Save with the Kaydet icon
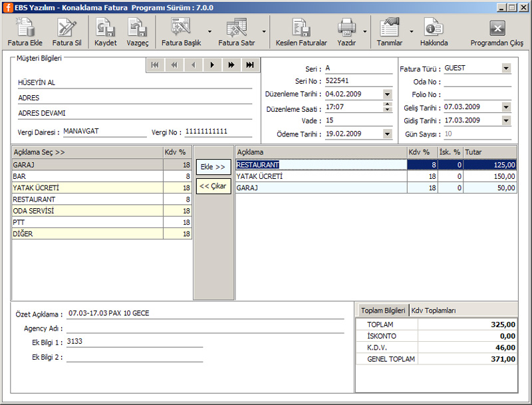Image resolution: width=532 pixels, height=405 pixels. [x=106, y=31]
